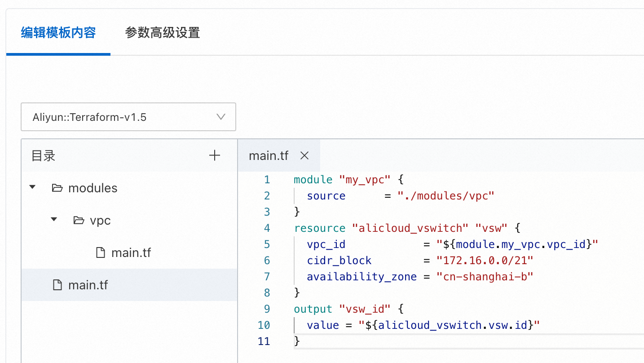
Task: Click the 目录 panel title
Action: pyautogui.click(x=44, y=156)
